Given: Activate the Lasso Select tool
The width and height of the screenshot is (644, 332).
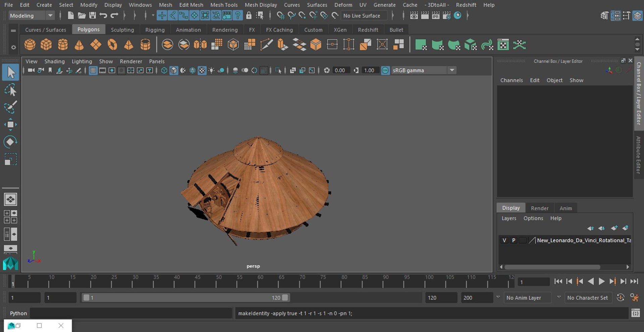Looking at the screenshot, I should pos(10,90).
